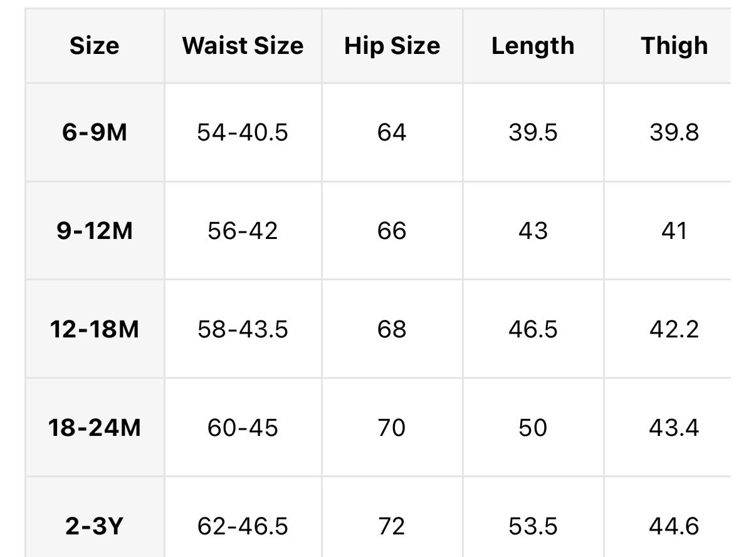Click the 9-12M size row label
This screenshot has height=557, width=756.
point(94,231)
